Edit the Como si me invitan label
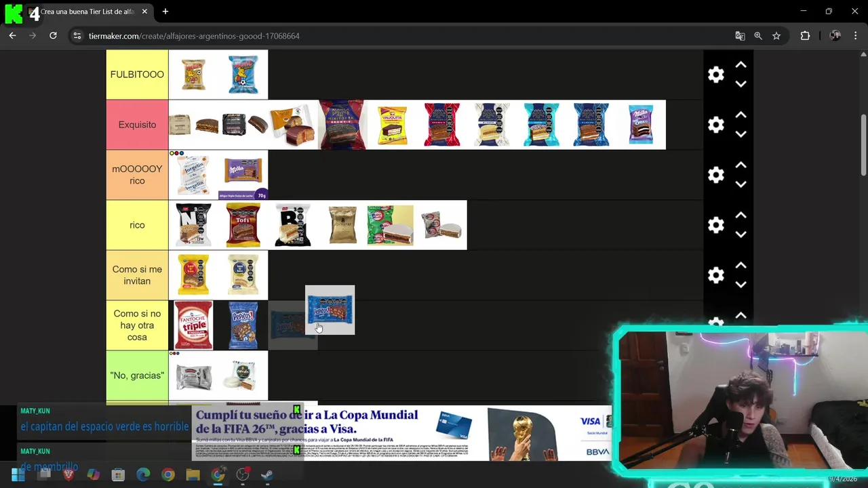 coord(137,275)
